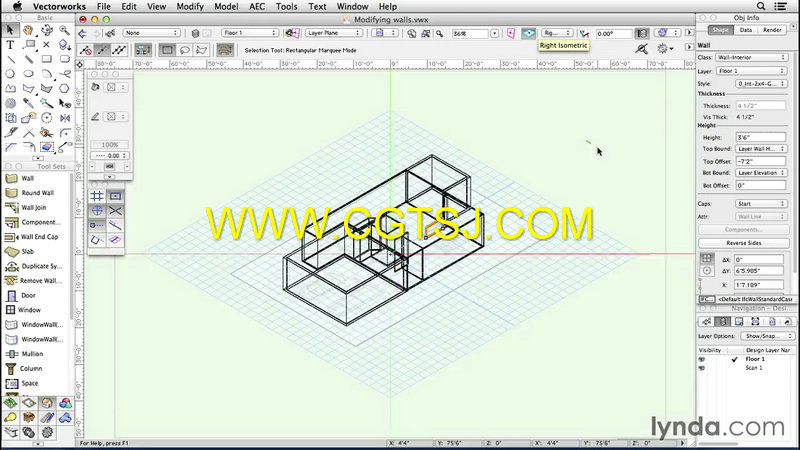
Task: Click the Slab tool icon
Action: pos(11,252)
